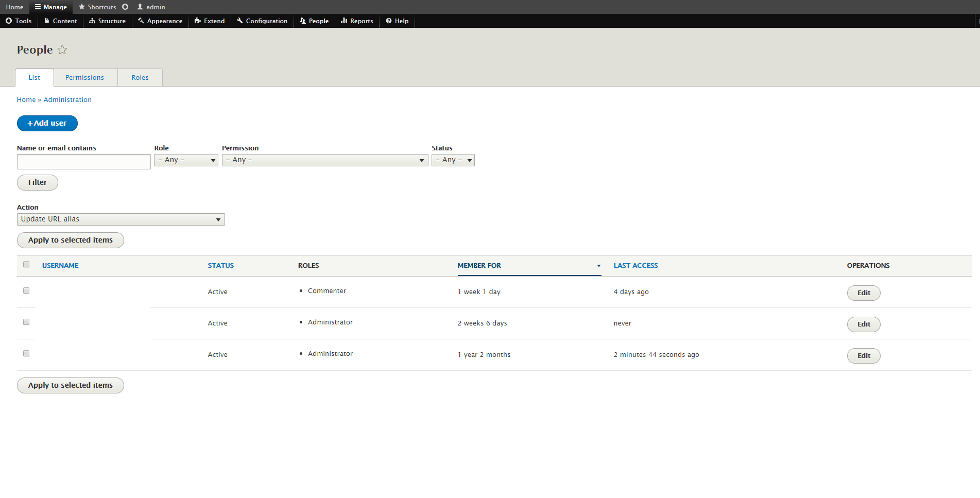Image resolution: width=980 pixels, height=498 pixels.
Task: Open the Action dropdown showing Update URL alias
Action: 121,219
